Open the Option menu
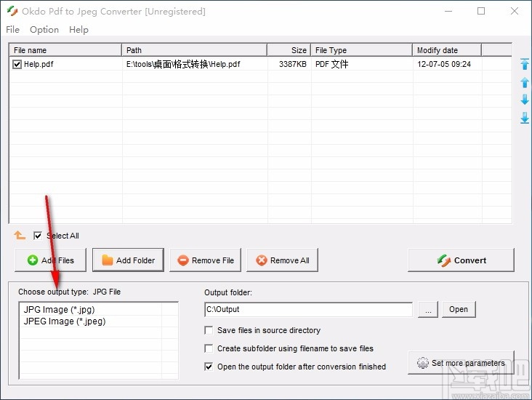532x400 pixels. point(44,30)
